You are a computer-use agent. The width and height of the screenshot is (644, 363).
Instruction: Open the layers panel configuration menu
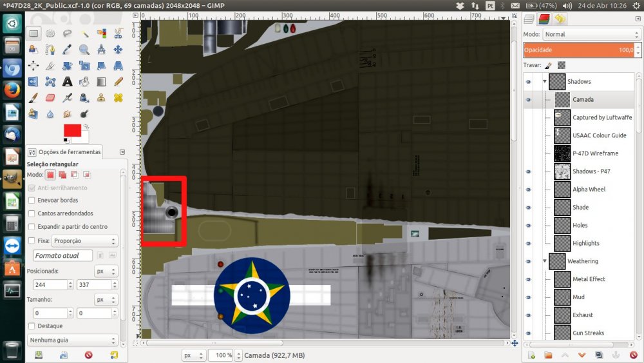(638, 19)
